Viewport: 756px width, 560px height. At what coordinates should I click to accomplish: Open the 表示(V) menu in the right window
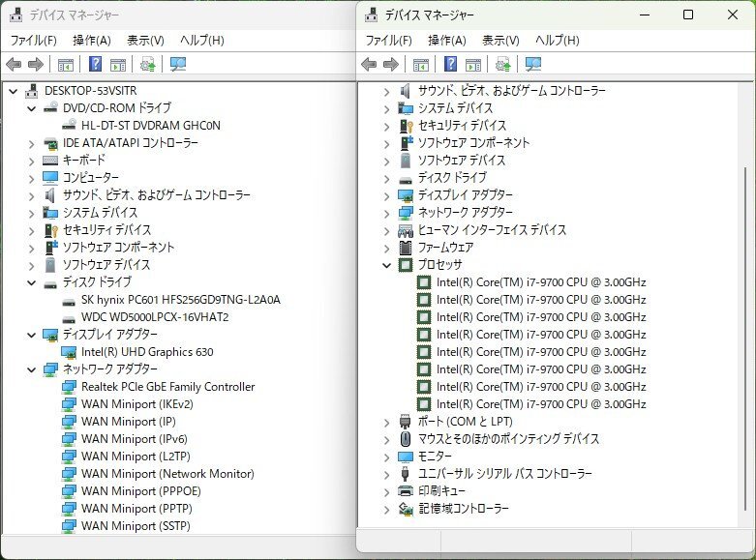pos(500,41)
